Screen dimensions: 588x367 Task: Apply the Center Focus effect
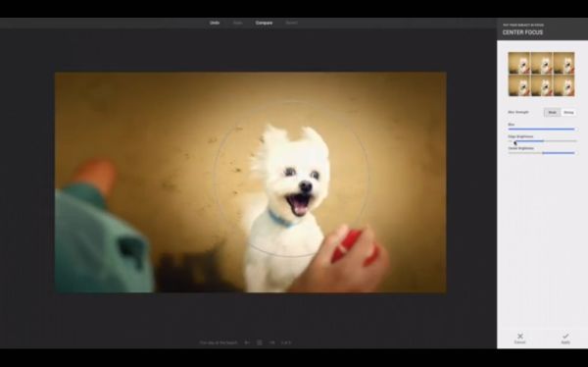click(565, 339)
